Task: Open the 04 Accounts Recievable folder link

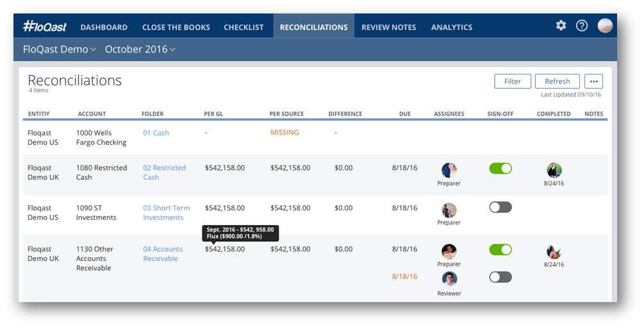Action: click(163, 254)
